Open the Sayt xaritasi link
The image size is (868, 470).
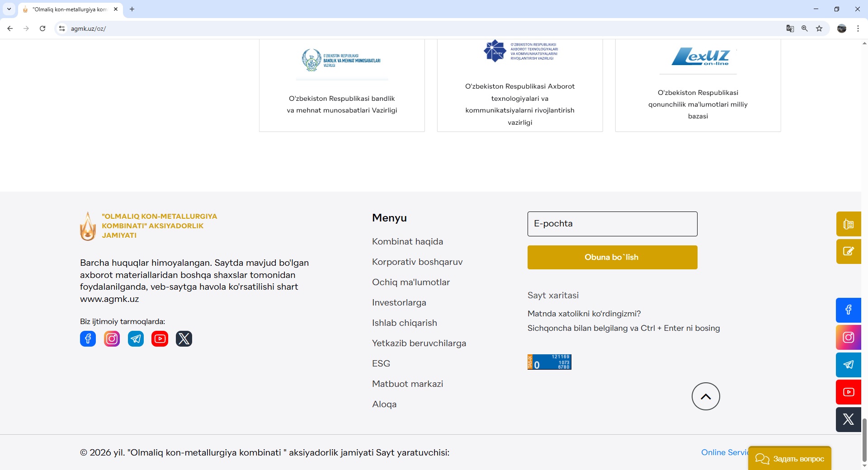point(553,295)
